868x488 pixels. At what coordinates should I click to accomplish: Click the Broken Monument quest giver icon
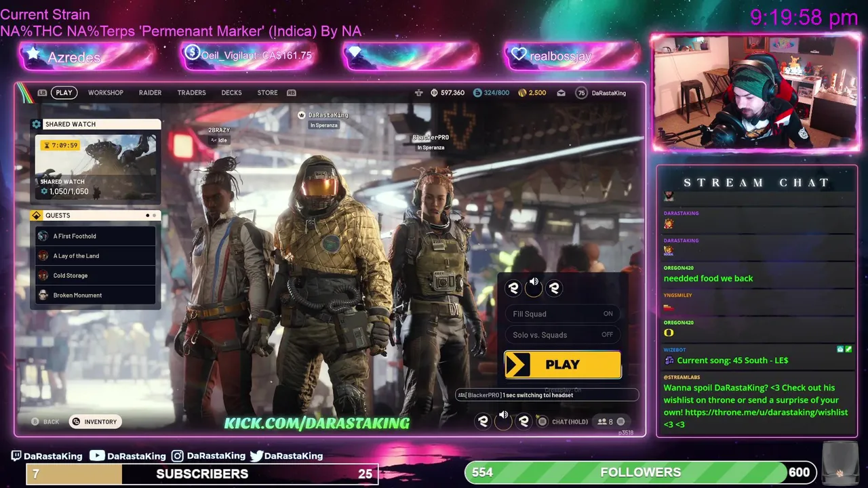[x=43, y=295]
